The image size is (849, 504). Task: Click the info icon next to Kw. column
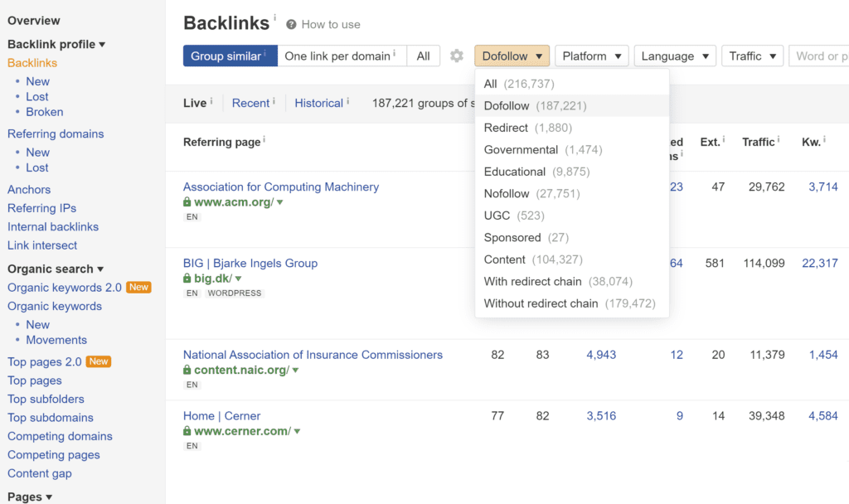[x=824, y=139]
